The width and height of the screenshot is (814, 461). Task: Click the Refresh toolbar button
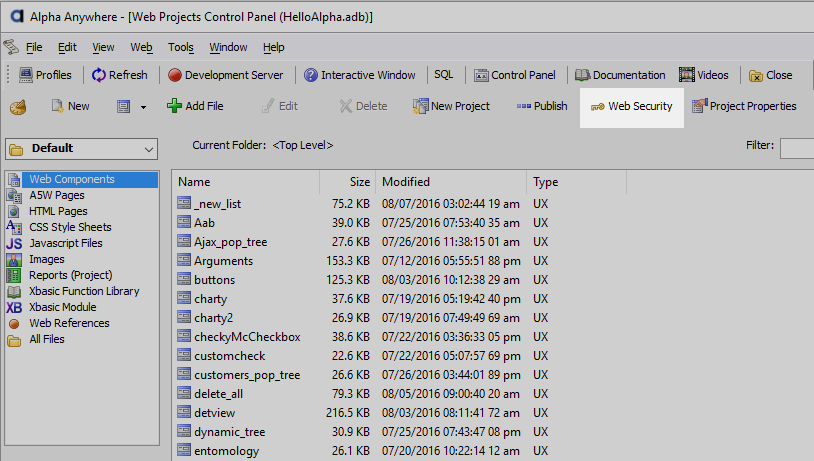point(120,75)
